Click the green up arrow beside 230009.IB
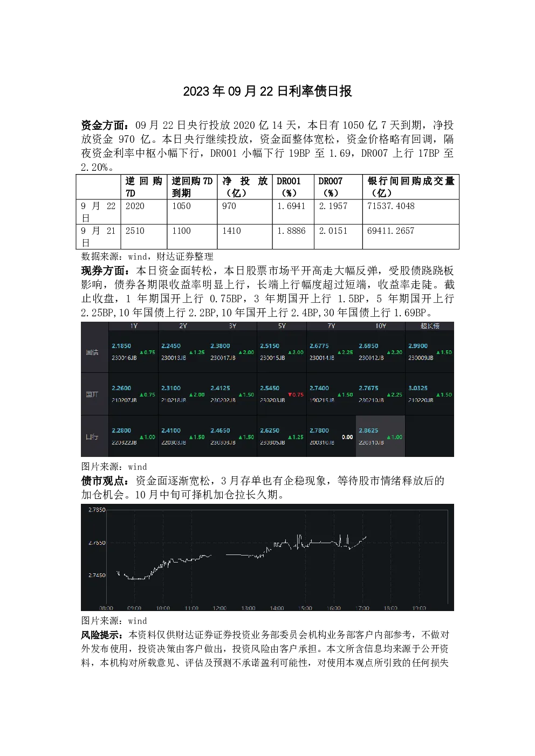Screen dimensions: 535x756 pos(438,352)
